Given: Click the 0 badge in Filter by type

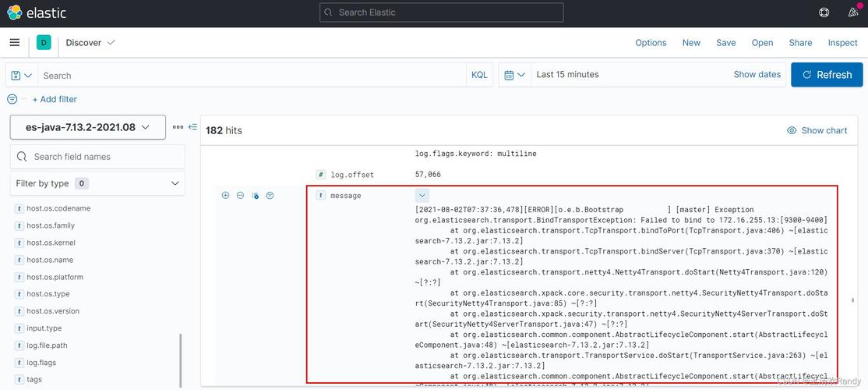Looking at the screenshot, I should tap(81, 183).
